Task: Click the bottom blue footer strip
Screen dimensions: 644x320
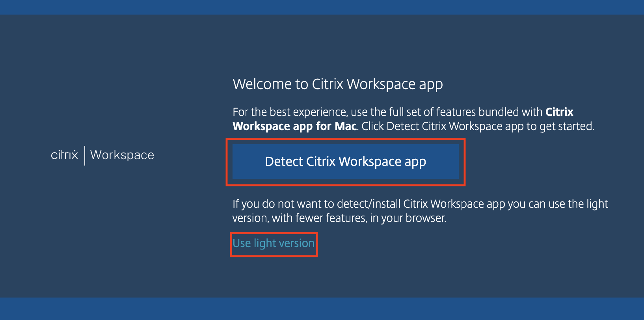Action: (x=322, y=309)
